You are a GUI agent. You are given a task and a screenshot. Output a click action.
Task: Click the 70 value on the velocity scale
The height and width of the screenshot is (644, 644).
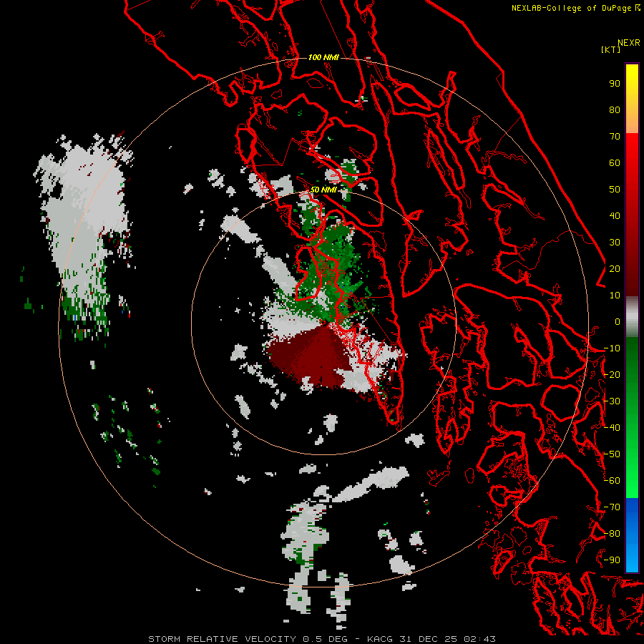coord(615,137)
